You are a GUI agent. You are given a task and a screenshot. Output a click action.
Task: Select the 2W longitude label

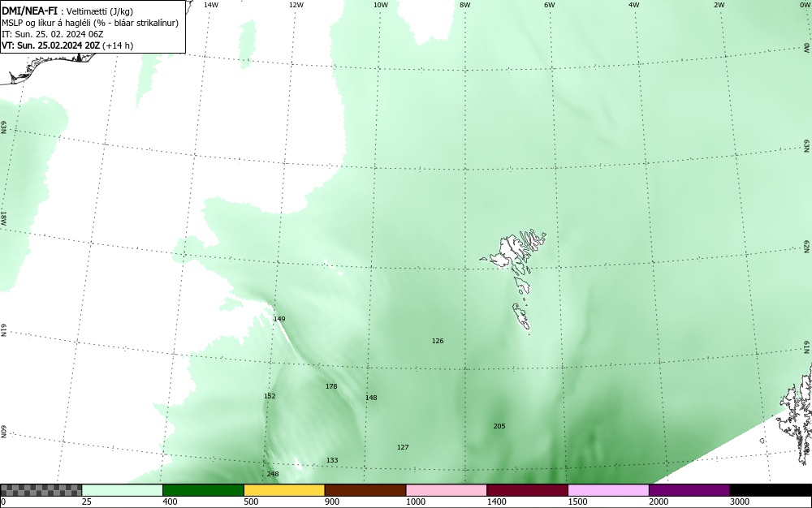[719, 5]
